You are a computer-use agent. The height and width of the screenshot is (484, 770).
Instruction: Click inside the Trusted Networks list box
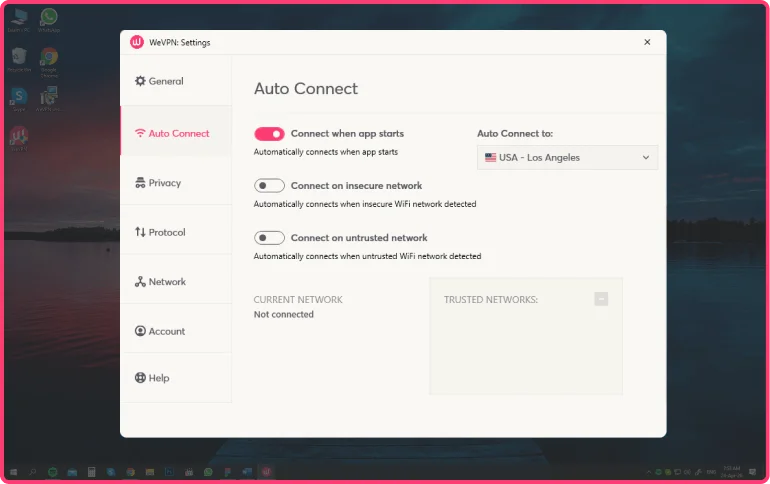(526, 336)
